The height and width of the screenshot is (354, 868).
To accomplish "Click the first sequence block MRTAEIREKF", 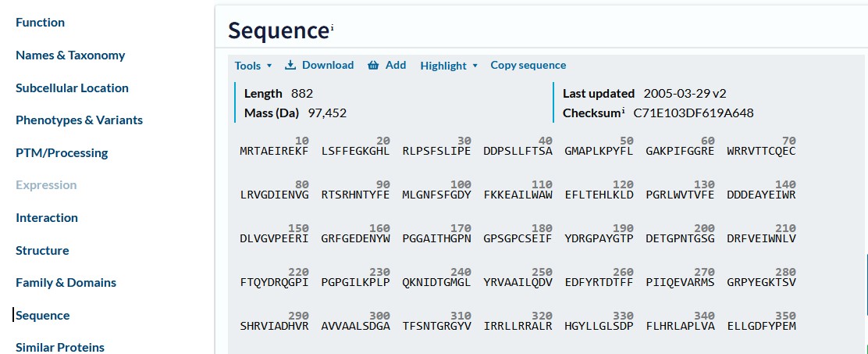I will [273, 152].
